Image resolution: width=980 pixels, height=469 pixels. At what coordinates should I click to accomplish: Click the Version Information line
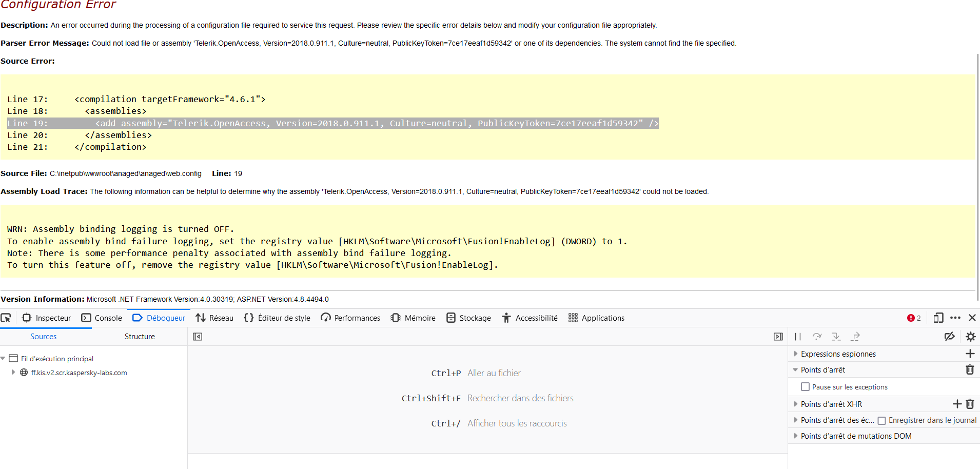click(x=165, y=299)
